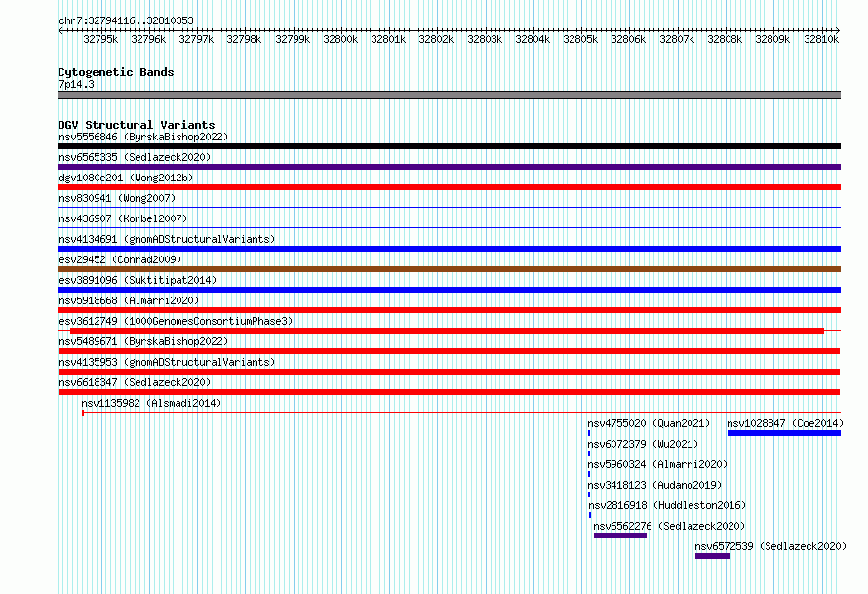Click esv3612749 (1000GenomesConsortiumPhase3) label
The height and width of the screenshot is (594, 868).
[176, 321]
